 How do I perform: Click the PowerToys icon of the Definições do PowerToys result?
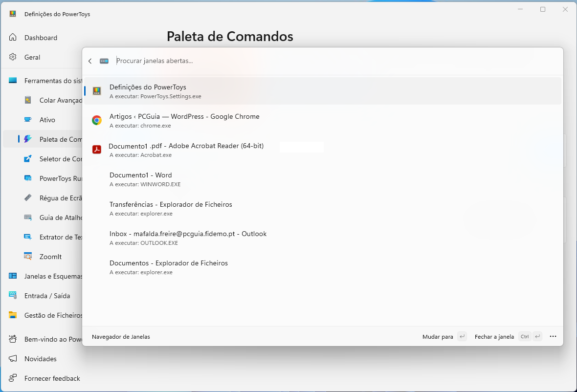pyautogui.click(x=97, y=91)
